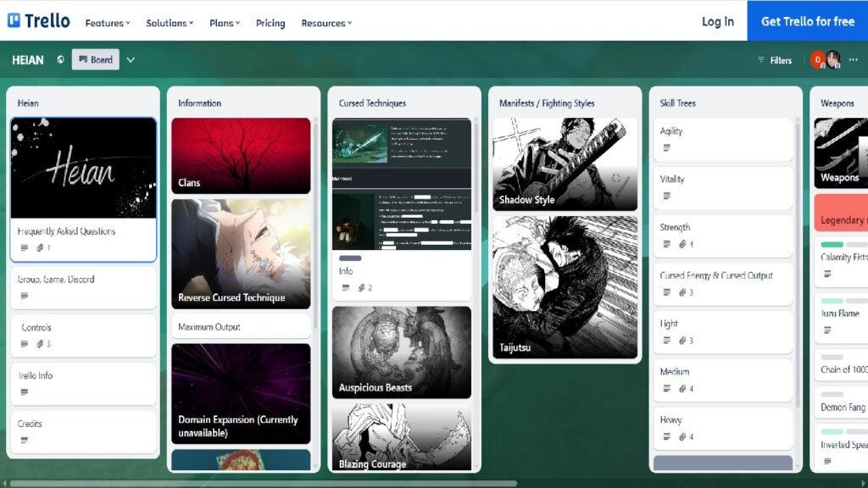
Task: Click the Skill Trees list header
Action: [677, 103]
